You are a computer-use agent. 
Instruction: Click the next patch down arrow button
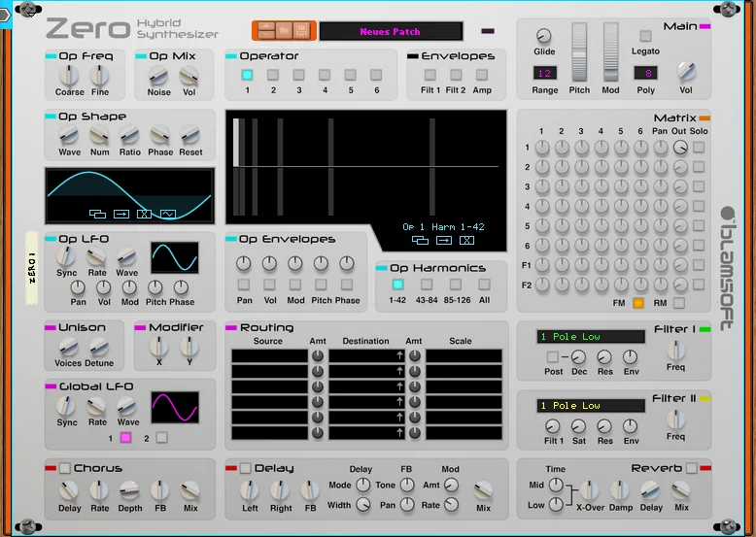pos(266,34)
